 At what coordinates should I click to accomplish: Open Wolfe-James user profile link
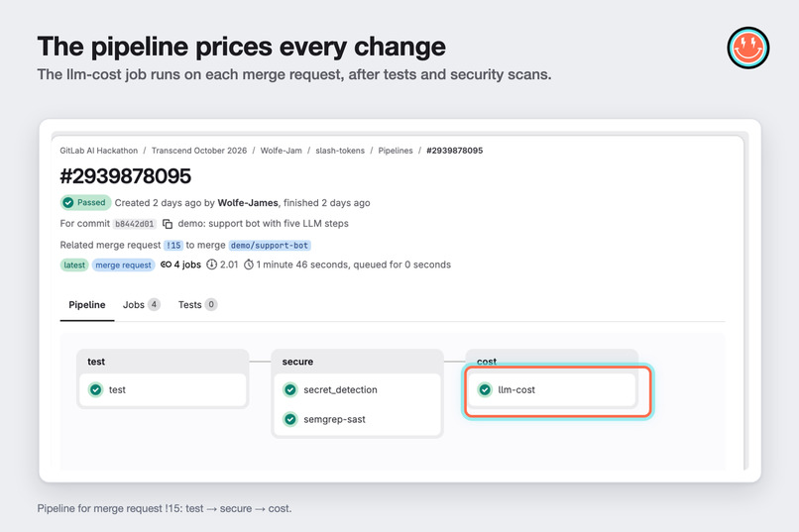pos(248,203)
